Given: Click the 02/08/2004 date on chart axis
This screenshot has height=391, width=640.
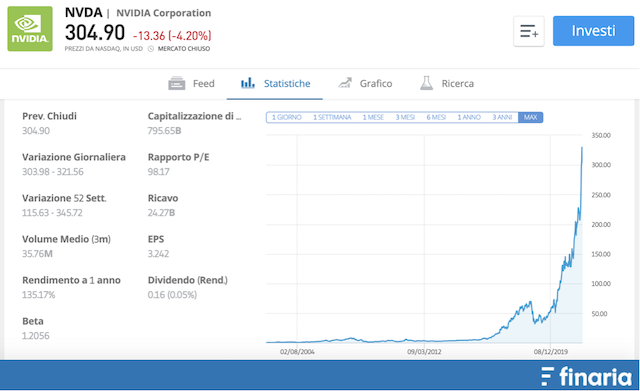Looking at the screenshot, I should [297, 352].
